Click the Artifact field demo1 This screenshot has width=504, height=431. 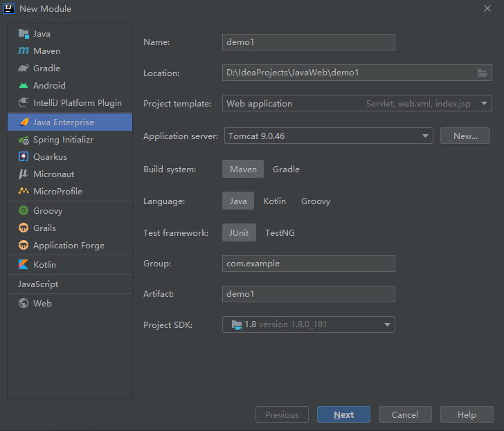[x=309, y=294]
